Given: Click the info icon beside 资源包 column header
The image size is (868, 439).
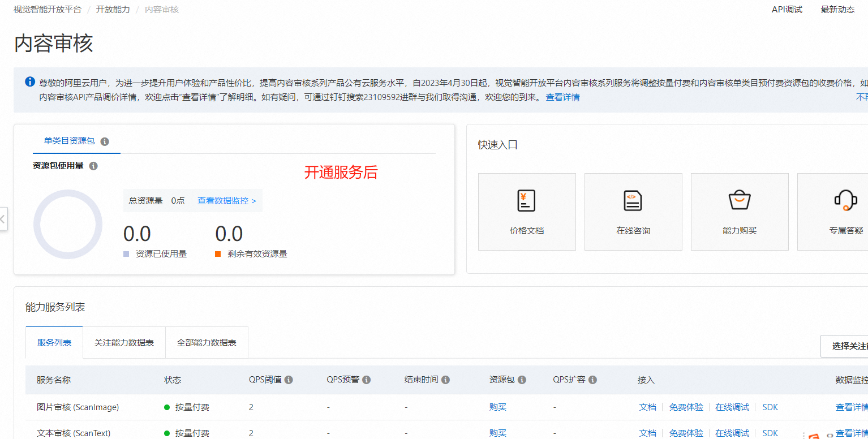Looking at the screenshot, I should click(x=522, y=380).
